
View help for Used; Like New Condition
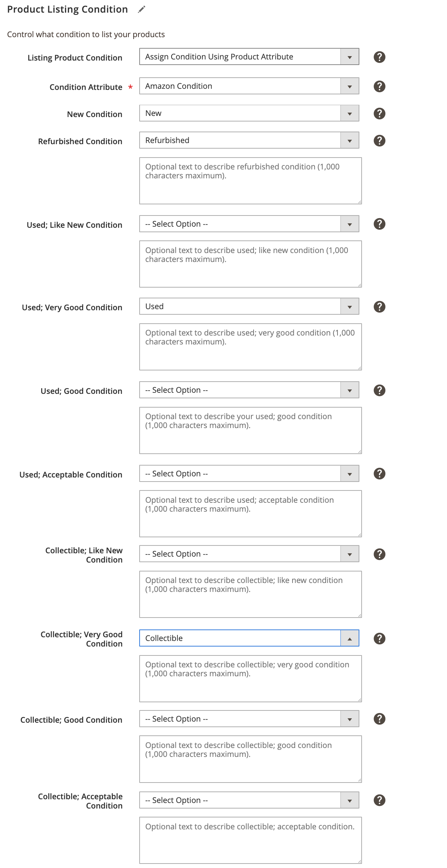click(x=379, y=224)
